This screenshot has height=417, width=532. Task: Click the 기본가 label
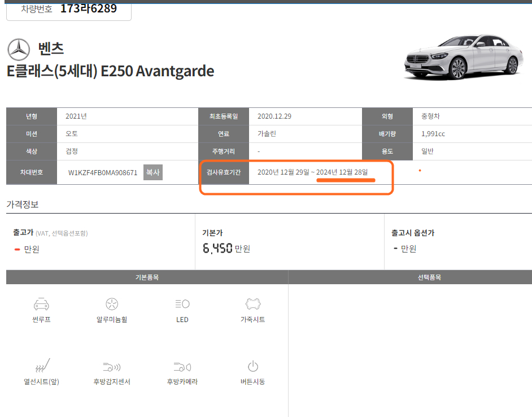(x=212, y=233)
